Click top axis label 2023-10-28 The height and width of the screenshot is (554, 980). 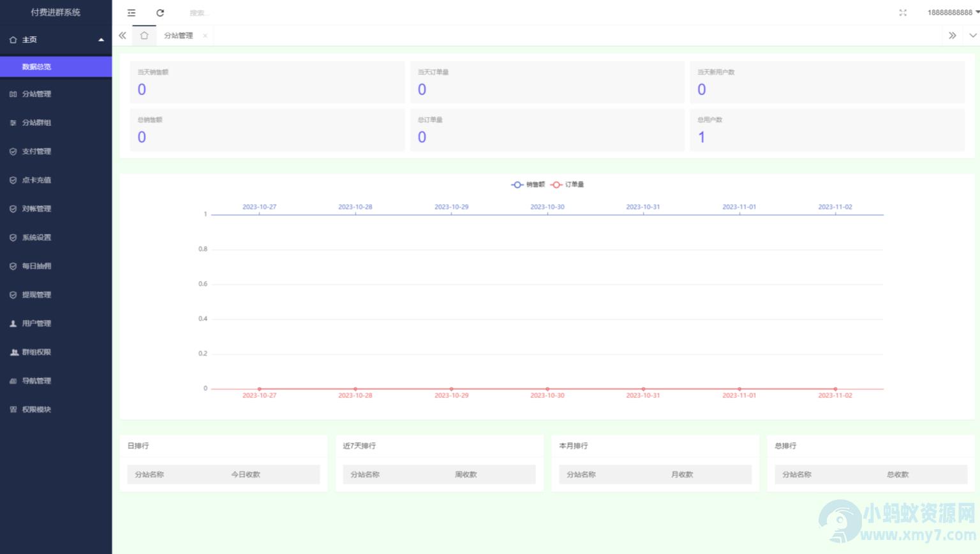click(x=355, y=207)
